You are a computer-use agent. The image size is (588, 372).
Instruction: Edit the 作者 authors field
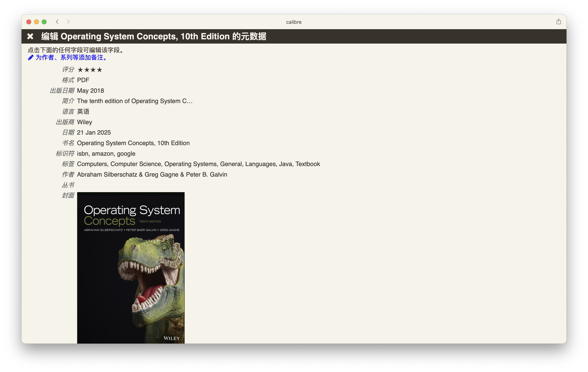tap(152, 174)
